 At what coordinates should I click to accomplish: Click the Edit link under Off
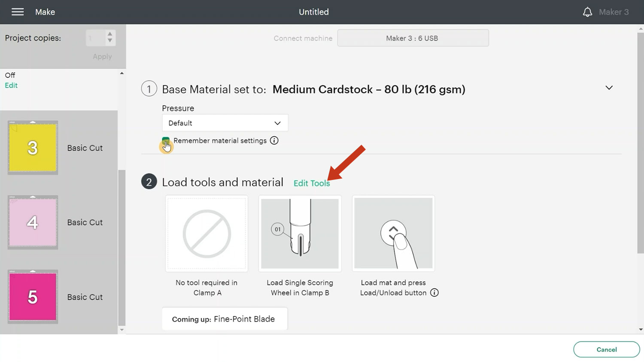(x=11, y=85)
